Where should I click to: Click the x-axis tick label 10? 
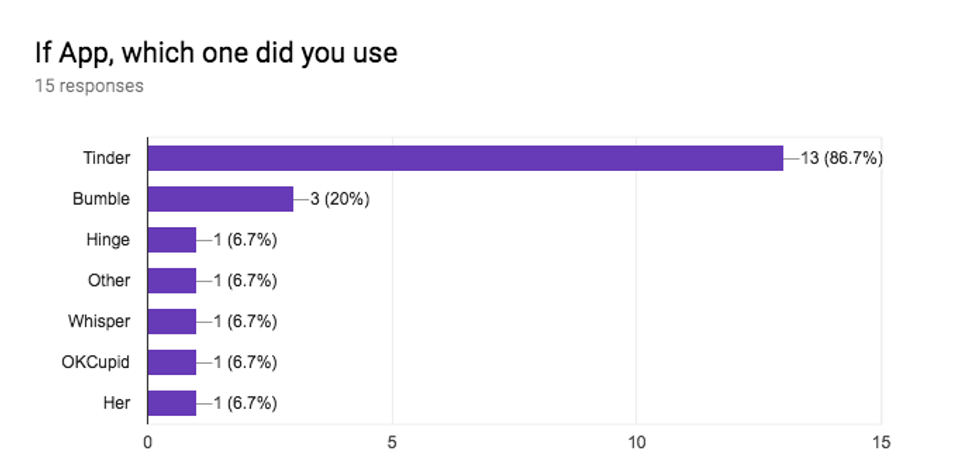coord(636,441)
